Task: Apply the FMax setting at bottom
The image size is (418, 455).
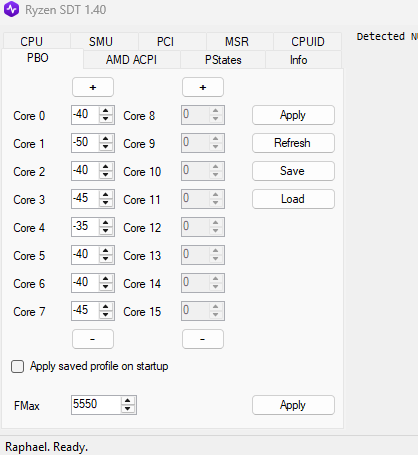Action: pyautogui.click(x=293, y=405)
